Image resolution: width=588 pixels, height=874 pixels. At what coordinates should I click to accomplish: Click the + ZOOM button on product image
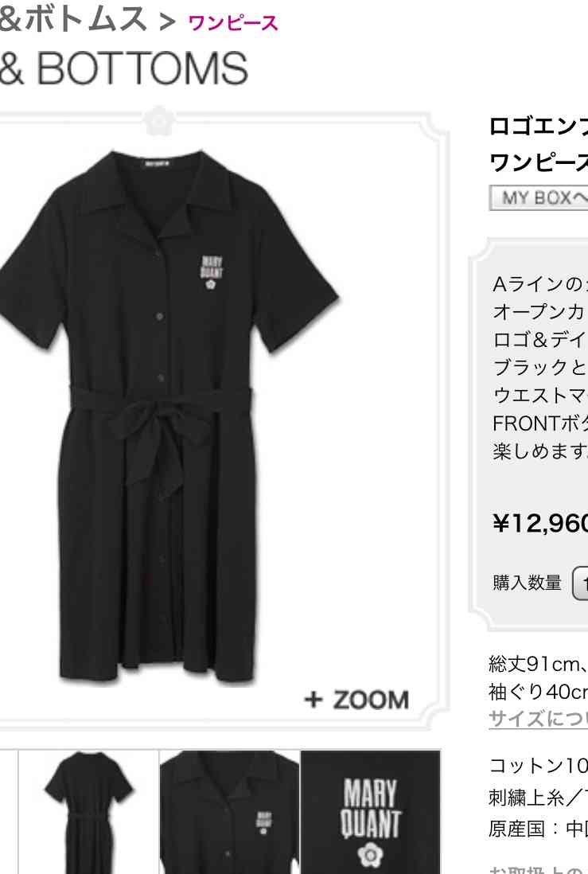(356, 700)
